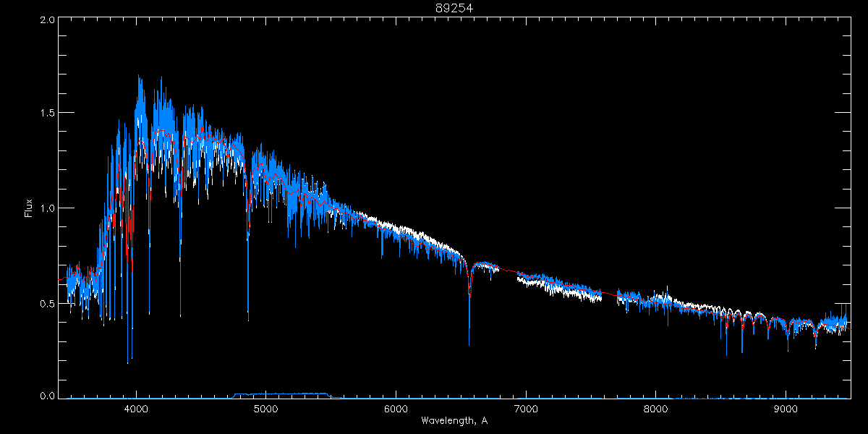This screenshot has width=868, height=434.
Task: Select the 5000 wavelength tick label
Action: (x=265, y=408)
